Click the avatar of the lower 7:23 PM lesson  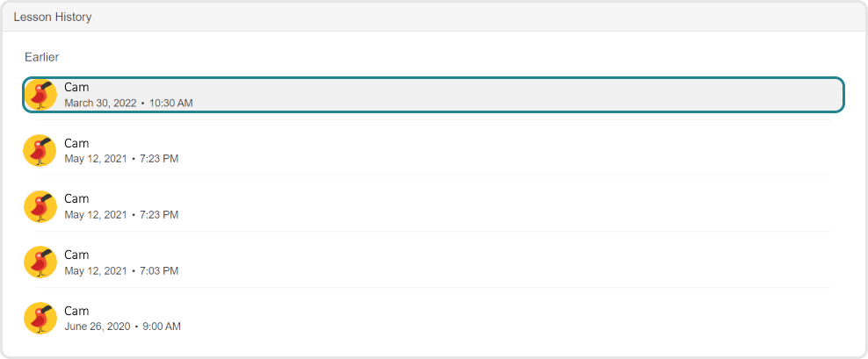click(x=40, y=206)
